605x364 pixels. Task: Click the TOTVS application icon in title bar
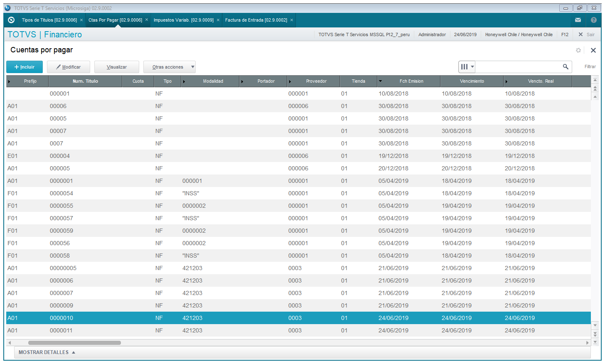7,8
